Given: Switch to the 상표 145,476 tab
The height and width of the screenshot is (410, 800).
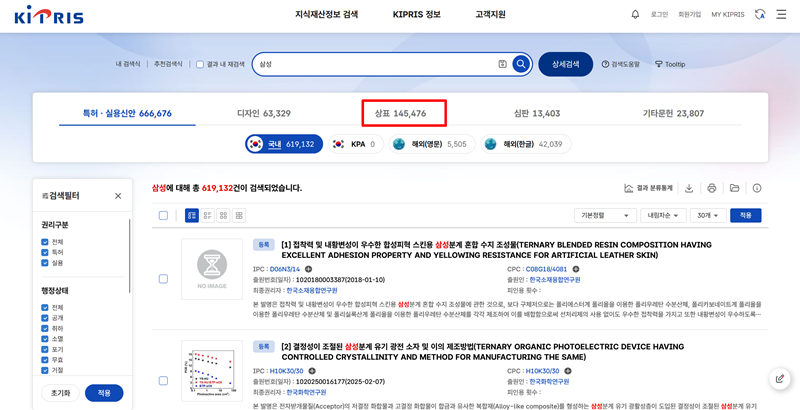Looking at the screenshot, I should [401, 113].
